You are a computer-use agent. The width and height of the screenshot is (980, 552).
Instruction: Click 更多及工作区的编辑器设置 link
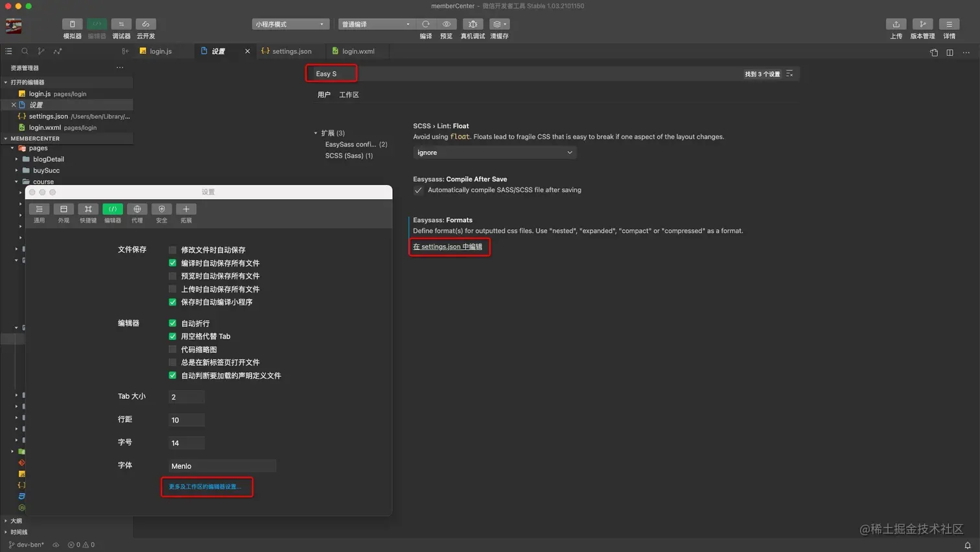[x=205, y=486]
